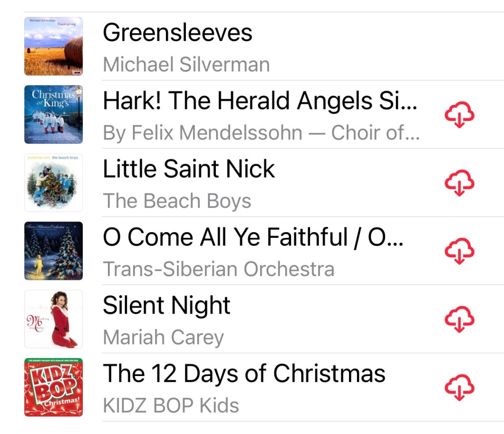
Task: Tap the cloud download icon for Little Saint Nick
Action: pyautogui.click(x=459, y=183)
